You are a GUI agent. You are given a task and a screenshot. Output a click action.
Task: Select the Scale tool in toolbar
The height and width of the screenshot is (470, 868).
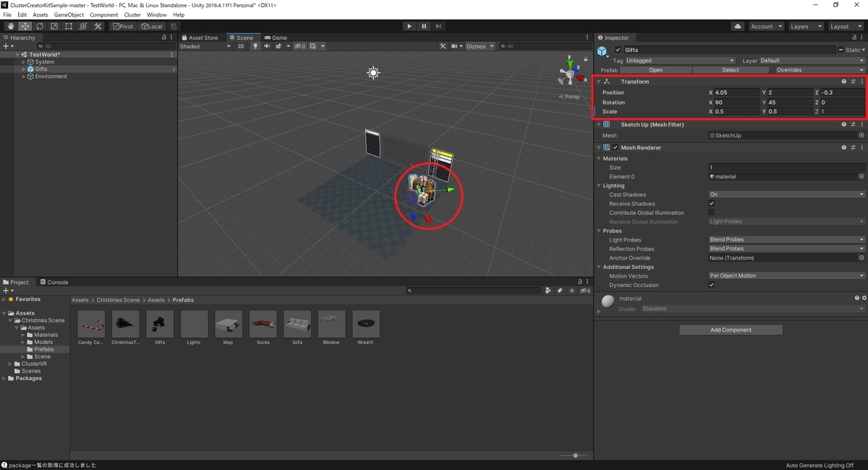54,26
